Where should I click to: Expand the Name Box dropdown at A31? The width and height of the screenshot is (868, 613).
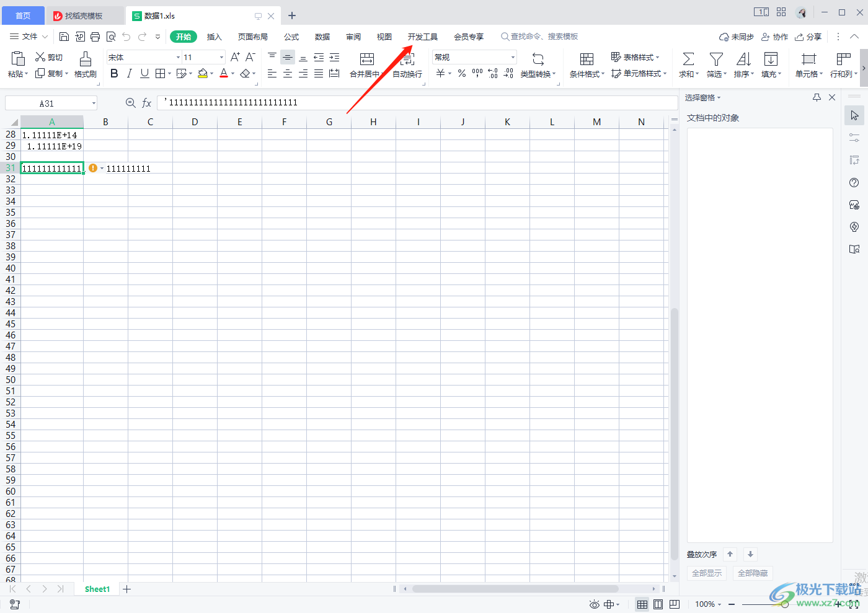point(94,104)
